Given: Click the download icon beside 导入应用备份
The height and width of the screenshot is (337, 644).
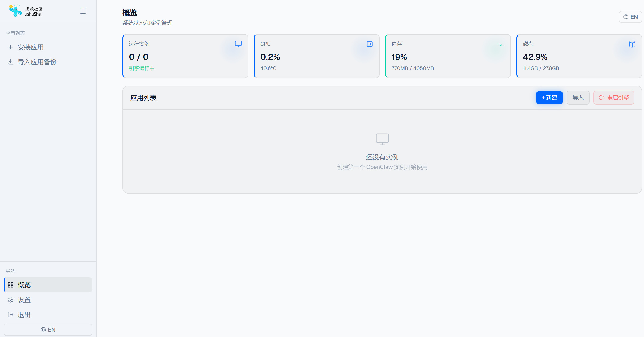Looking at the screenshot, I should point(10,62).
